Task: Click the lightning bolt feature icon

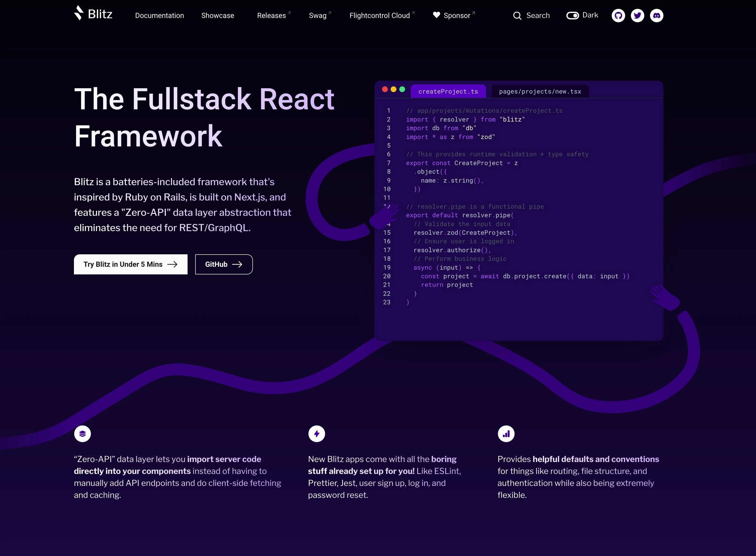Action: (317, 434)
